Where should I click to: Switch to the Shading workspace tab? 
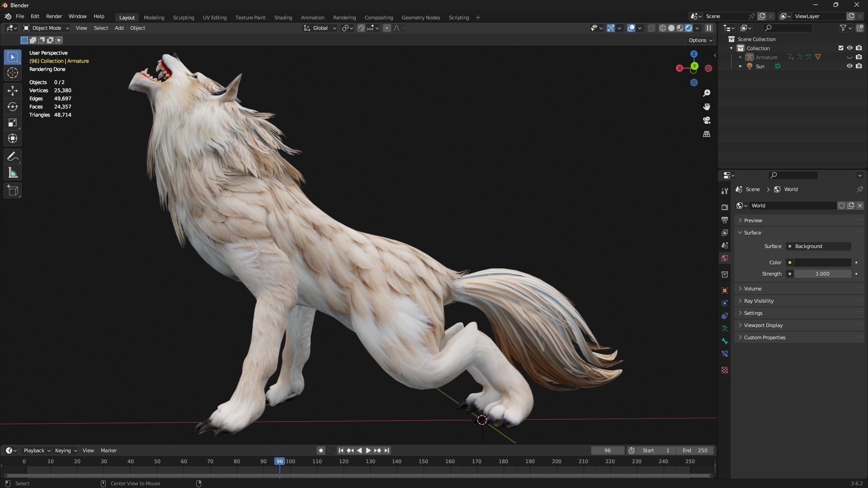pos(283,18)
